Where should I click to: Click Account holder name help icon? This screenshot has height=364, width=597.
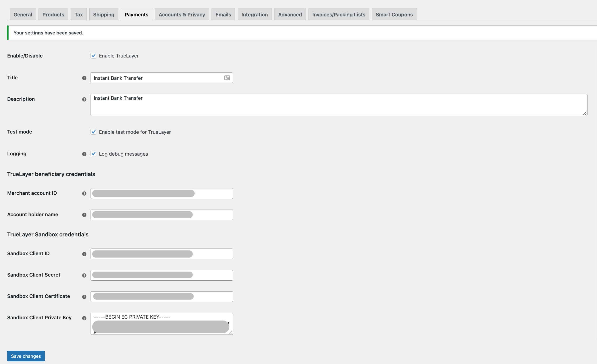(84, 215)
